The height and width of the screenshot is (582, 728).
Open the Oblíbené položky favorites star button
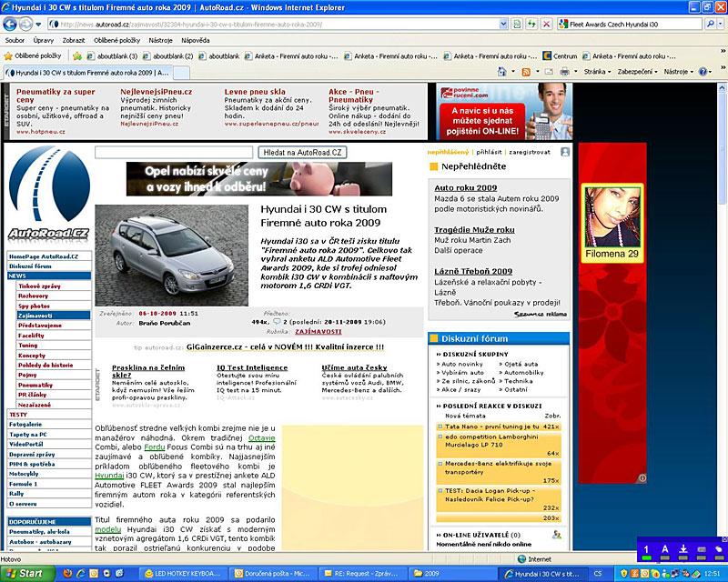coord(33,56)
